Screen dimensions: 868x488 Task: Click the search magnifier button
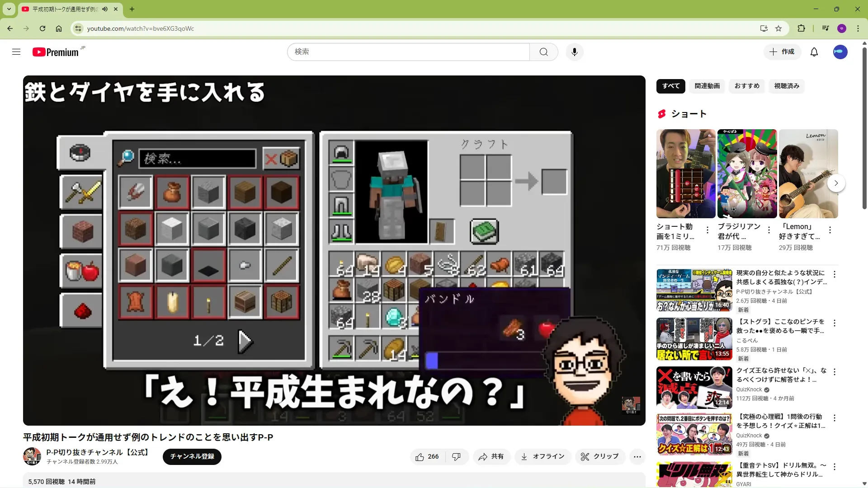click(543, 52)
